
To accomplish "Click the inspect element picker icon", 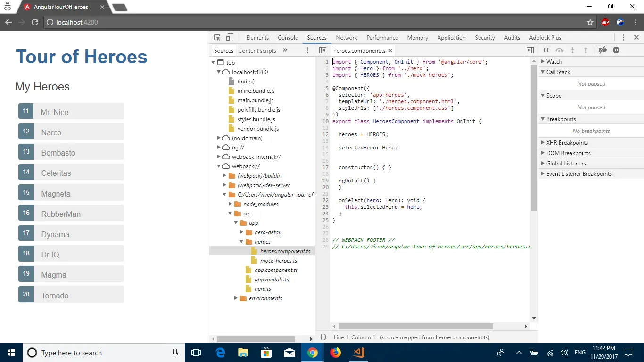I will (217, 38).
